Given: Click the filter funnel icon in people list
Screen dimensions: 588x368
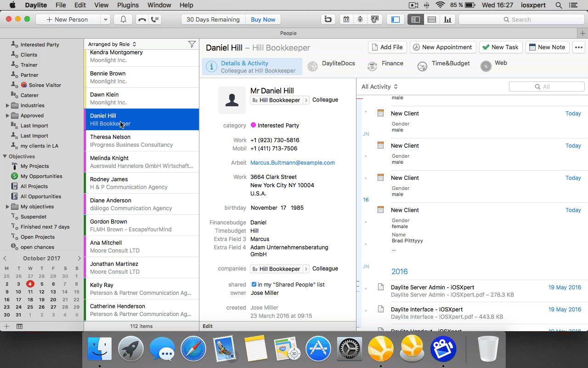Looking at the screenshot, I should (192, 44).
